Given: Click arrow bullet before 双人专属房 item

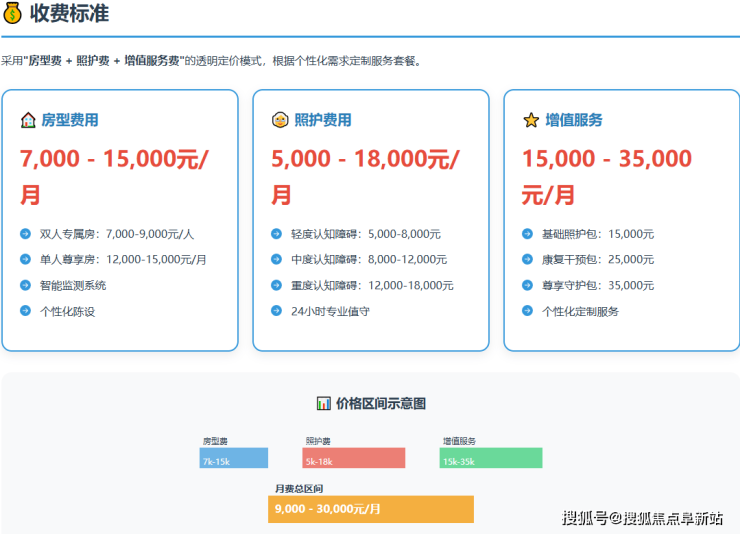Looking at the screenshot, I should pos(25,234).
